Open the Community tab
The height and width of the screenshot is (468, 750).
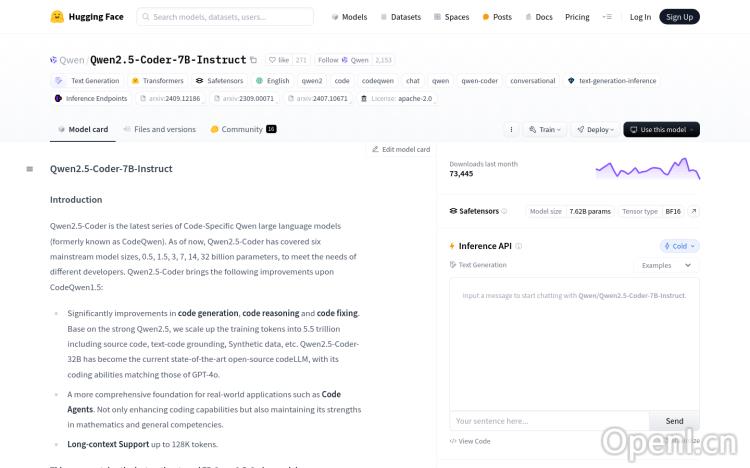tap(242, 129)
